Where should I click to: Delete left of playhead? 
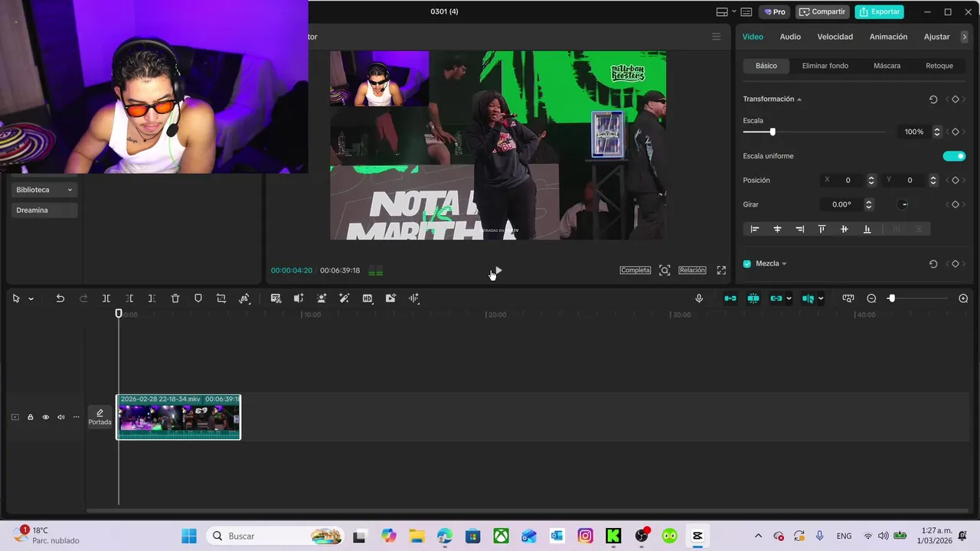click(x=129, y=298)
